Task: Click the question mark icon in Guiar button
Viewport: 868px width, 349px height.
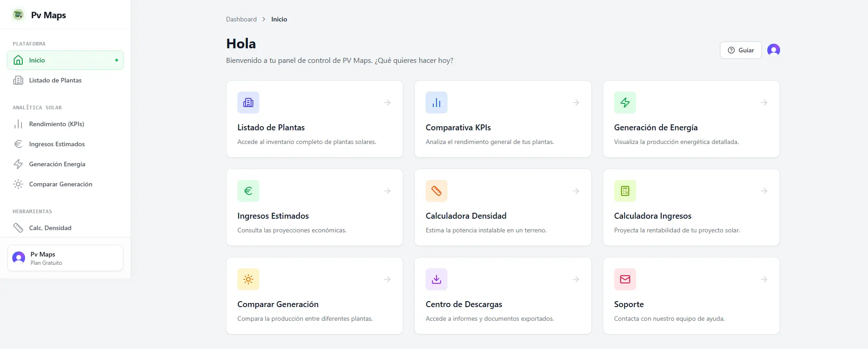Action: tap(731, 50)
